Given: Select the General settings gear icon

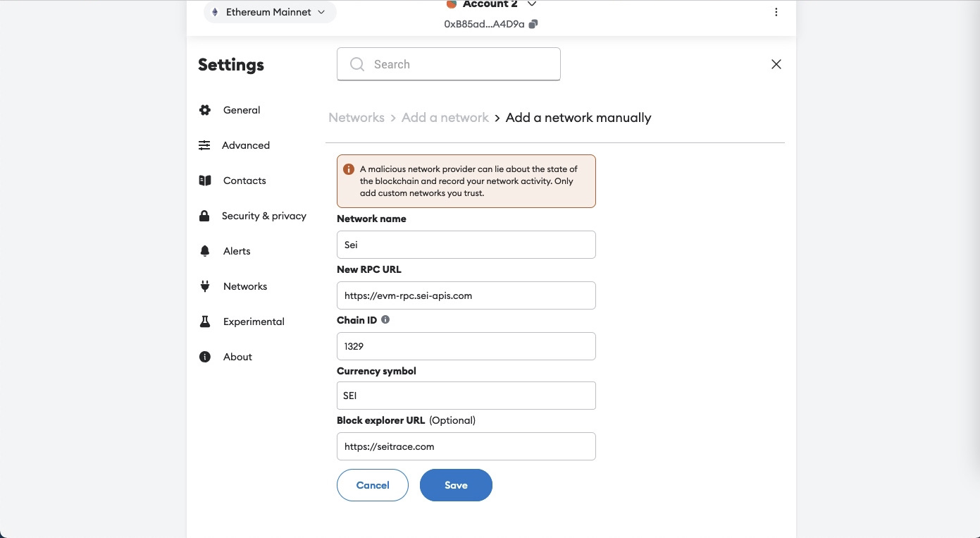Looking at the screenshot, I should point(204,110).
